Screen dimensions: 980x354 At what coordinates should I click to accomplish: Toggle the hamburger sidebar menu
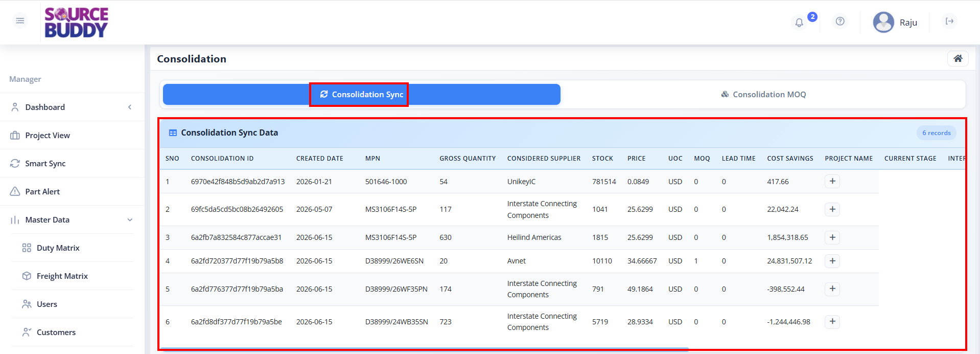tap(20, 20)
